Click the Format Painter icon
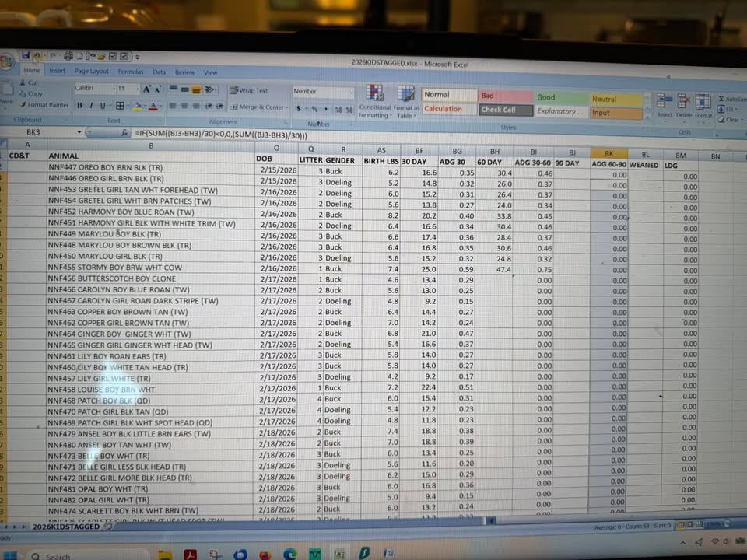This screenshot has width=747, height=560. point(23,105)
